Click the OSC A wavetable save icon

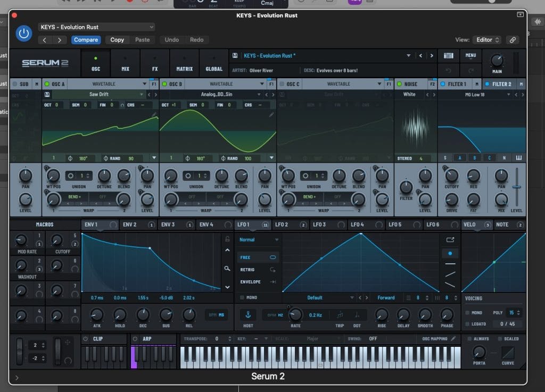(x=47, y=95)
